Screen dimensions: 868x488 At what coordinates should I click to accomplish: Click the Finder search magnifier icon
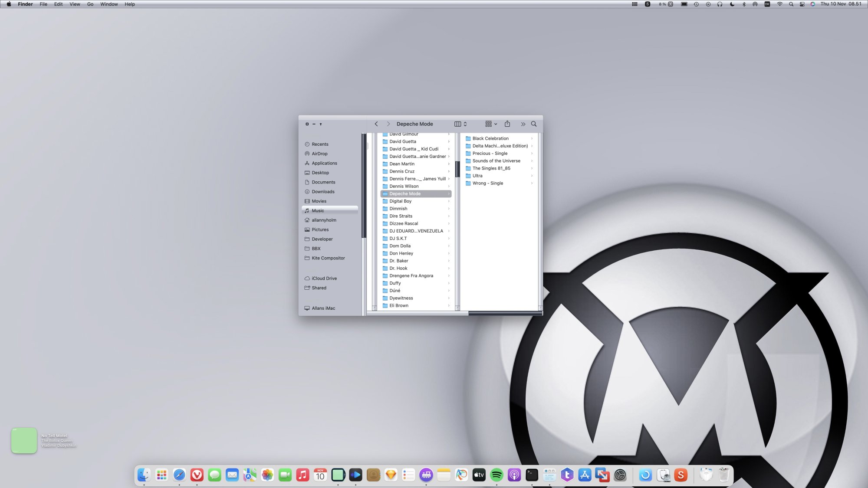click(534, 124)
